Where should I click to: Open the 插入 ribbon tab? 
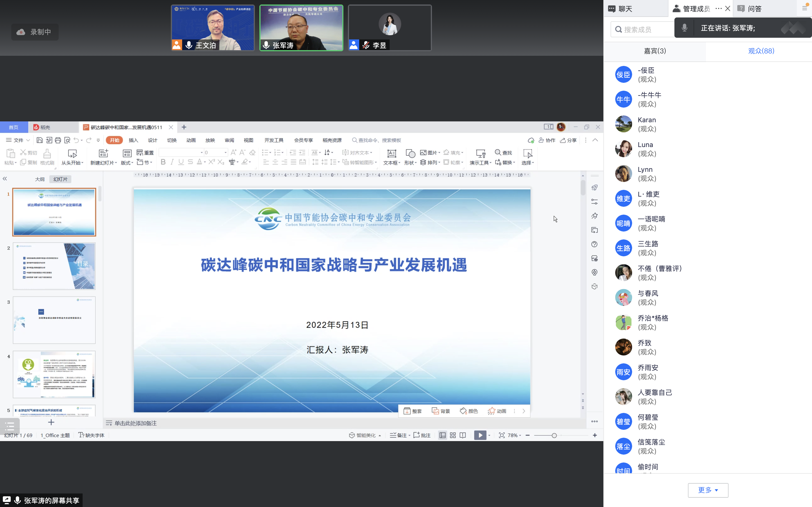click(x=134, y=140)
